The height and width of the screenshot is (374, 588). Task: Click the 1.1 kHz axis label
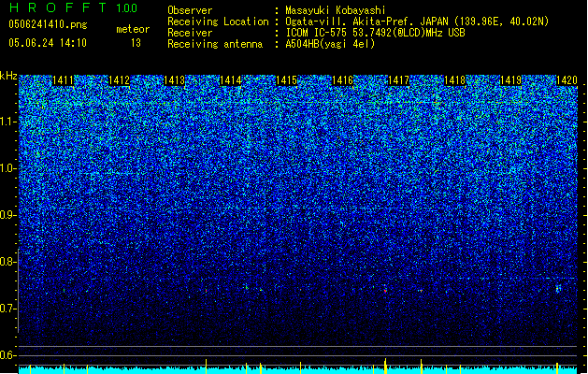(x=8, y=122)
